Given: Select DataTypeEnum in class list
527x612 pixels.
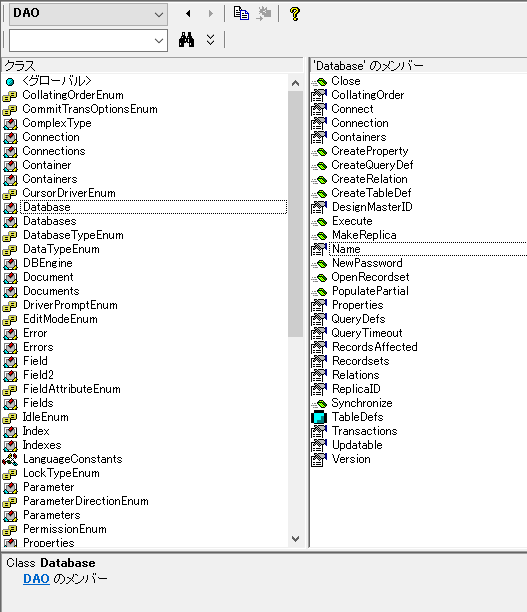Looking at the screenshot, I should tap(61, 249).
